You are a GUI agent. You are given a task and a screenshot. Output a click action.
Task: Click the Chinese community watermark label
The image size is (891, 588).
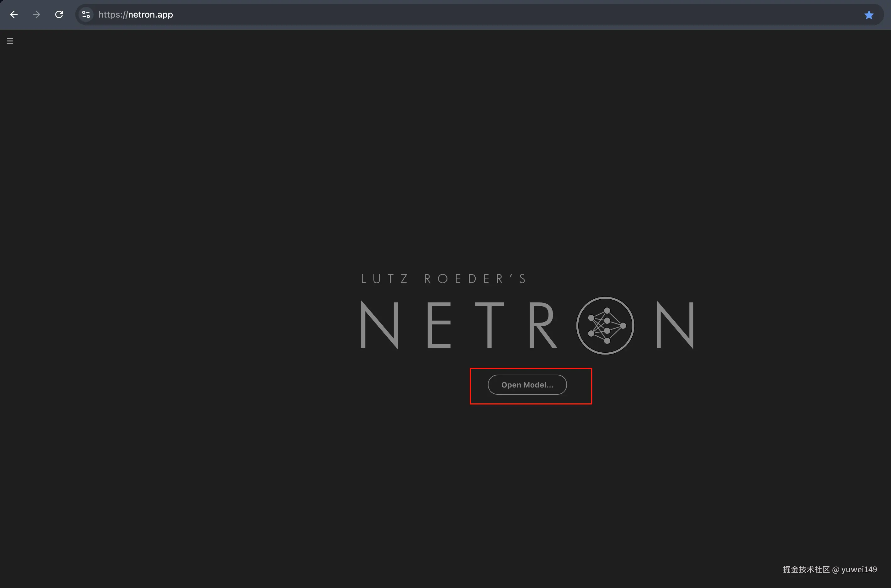coord(806,569)
